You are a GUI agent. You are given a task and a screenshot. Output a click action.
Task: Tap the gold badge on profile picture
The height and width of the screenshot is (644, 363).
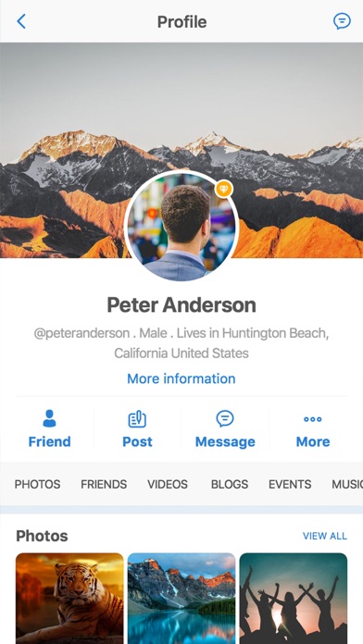224,189
